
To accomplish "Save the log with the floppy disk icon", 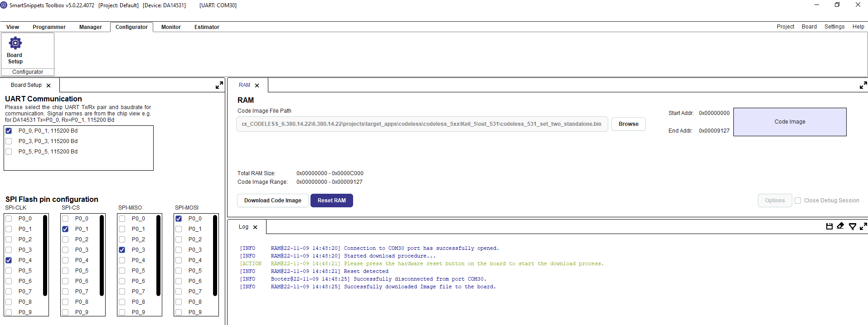I will 829,226.
